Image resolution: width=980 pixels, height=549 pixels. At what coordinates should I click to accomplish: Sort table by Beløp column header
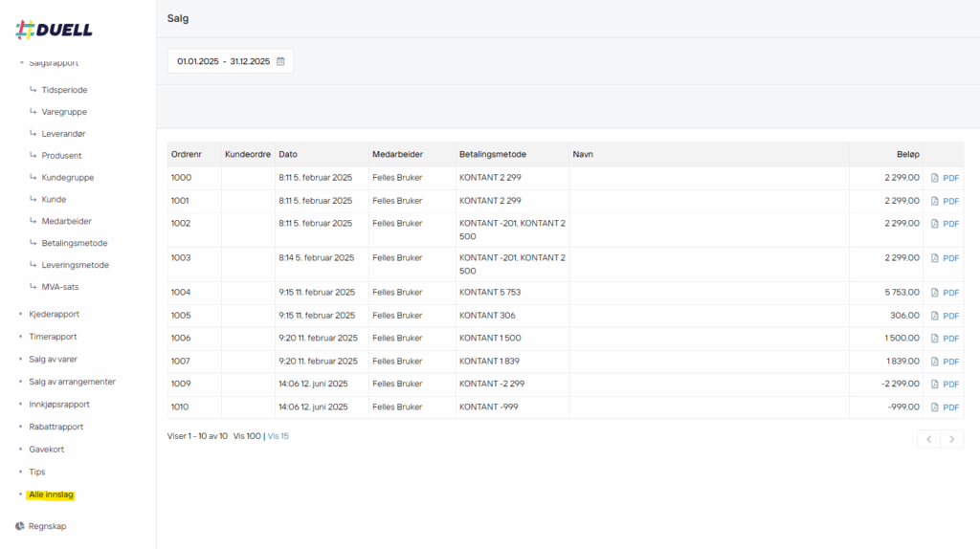907,154
